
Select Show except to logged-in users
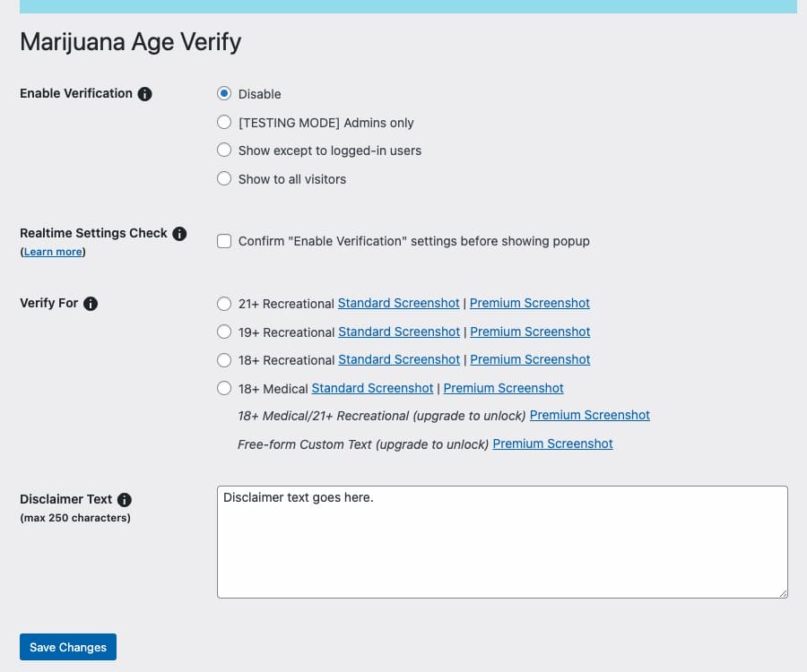coord(224,151)
